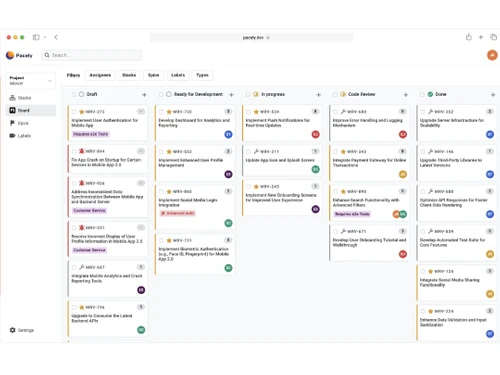Open Upgrade Third-Party Libraries card
Image resolution: width=500 pixels, height=375 pixels.
(x=457, y=163)
